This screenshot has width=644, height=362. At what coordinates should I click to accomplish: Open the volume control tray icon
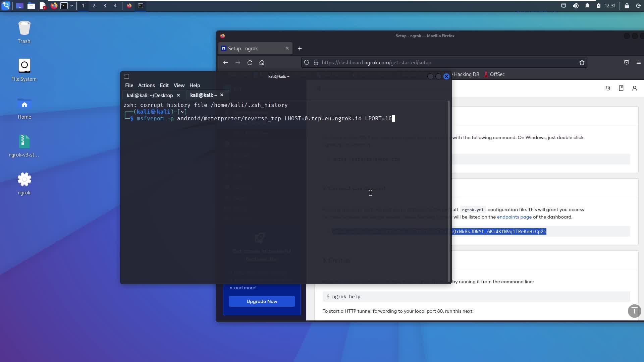click(x=576, y=6)
